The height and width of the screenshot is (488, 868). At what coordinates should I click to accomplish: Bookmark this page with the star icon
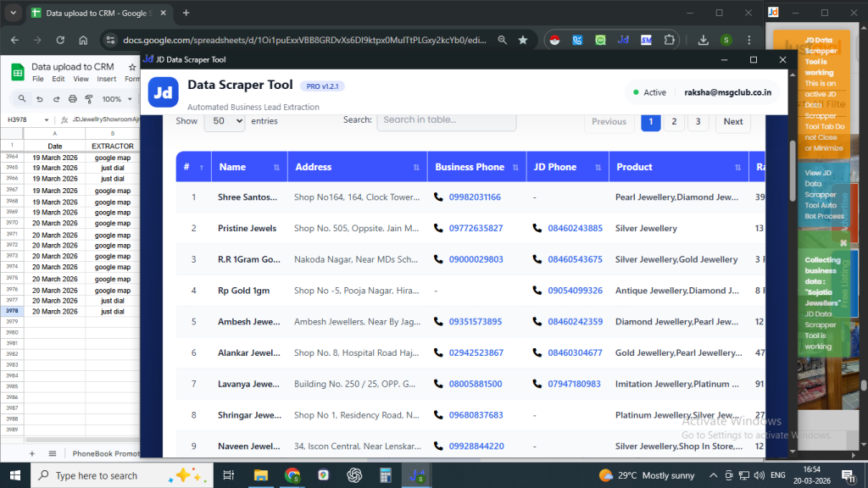(523, 40)
